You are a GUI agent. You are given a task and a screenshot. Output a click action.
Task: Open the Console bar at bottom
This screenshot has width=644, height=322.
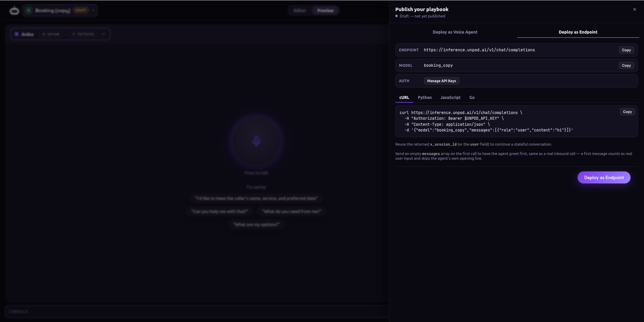click(197, 312)
